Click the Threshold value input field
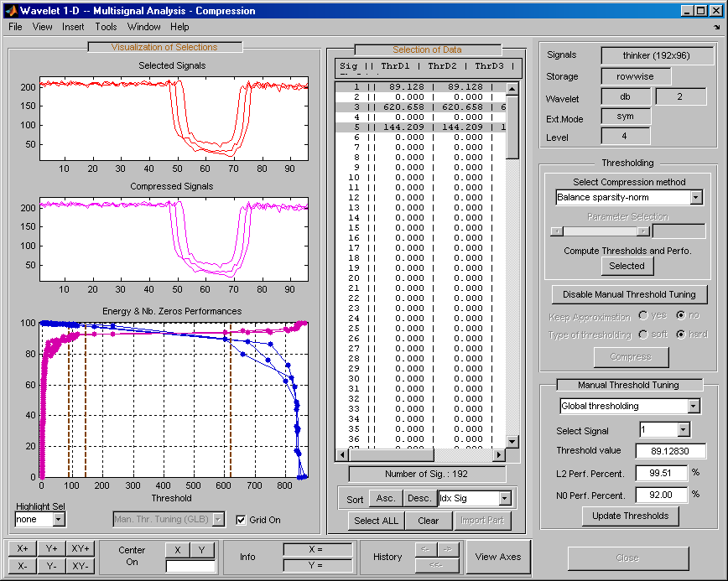Viewport: 728px width, 581px height. coord(672,451)
